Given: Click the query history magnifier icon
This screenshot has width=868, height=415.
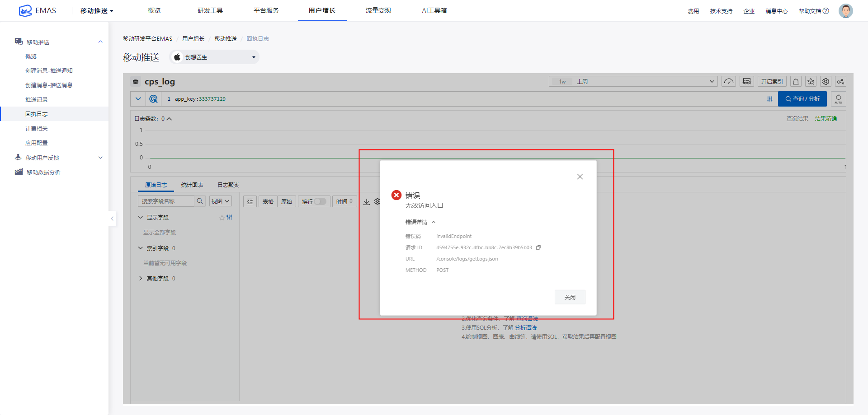Looking at the screenshot, I should 154,99.
